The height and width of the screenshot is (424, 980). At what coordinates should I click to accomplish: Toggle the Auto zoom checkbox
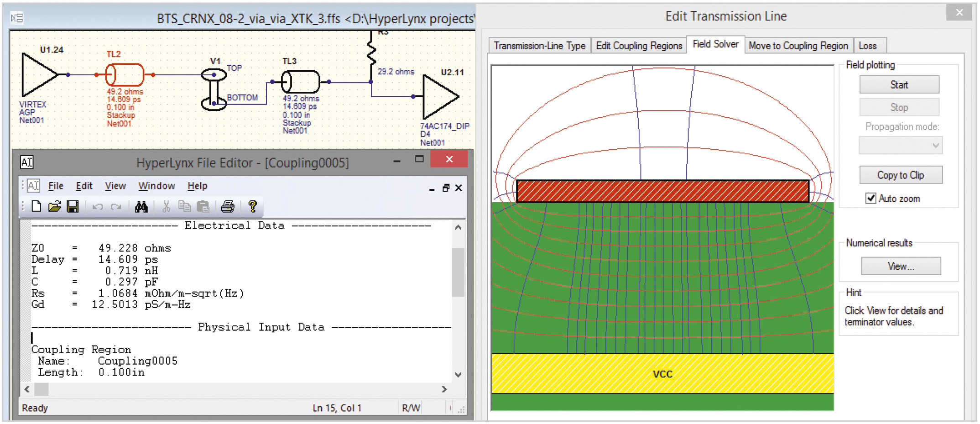point(871,199)
